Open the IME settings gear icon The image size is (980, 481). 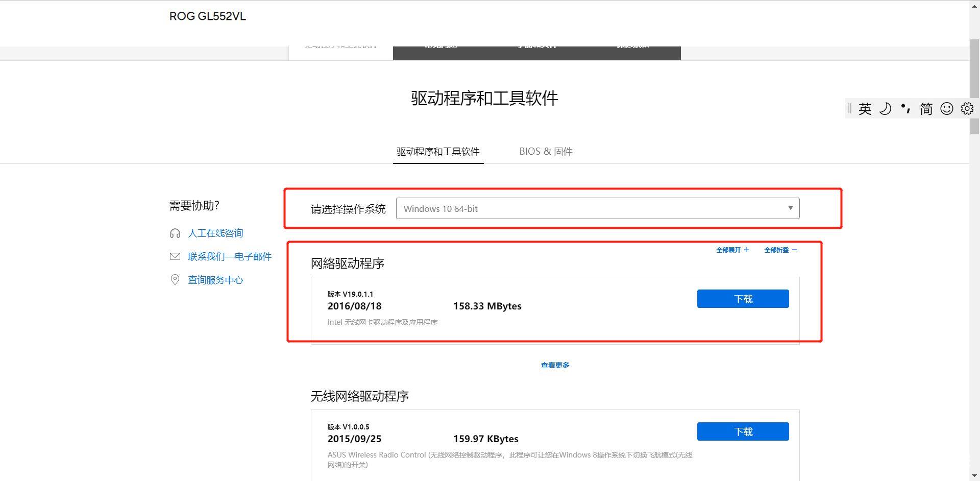967,108
